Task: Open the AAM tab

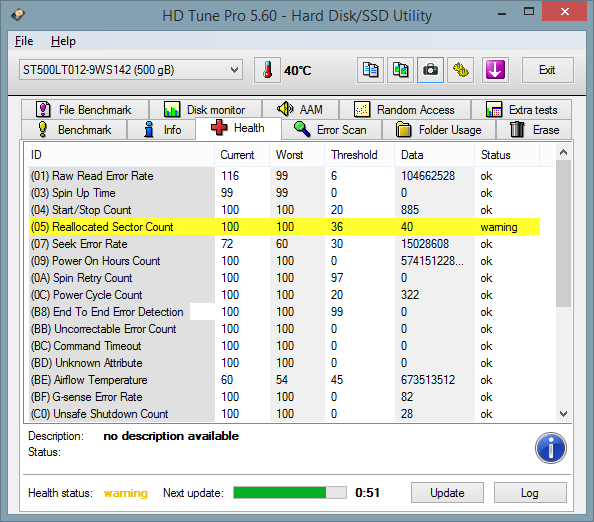Action: 300,110
